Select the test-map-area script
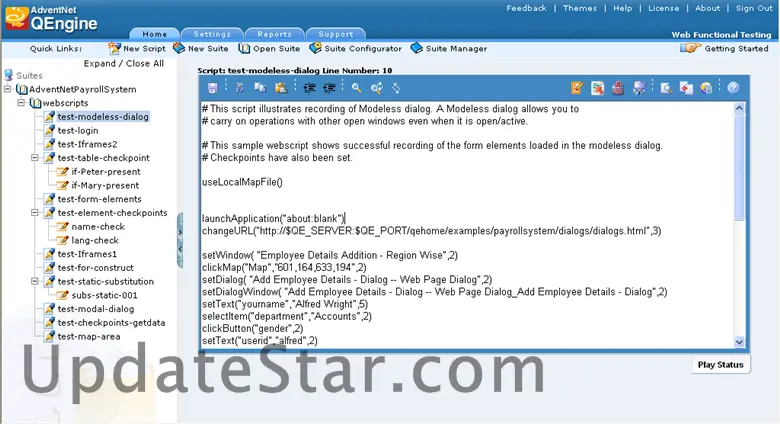The height and width of the screenshot is (424, 780). [x=89, y=336]
